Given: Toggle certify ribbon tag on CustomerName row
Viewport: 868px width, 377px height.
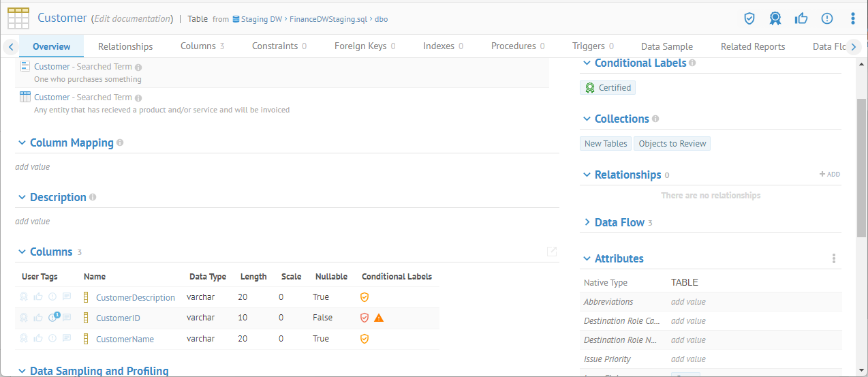Looking at the screenshot, I should click(24, 339).
